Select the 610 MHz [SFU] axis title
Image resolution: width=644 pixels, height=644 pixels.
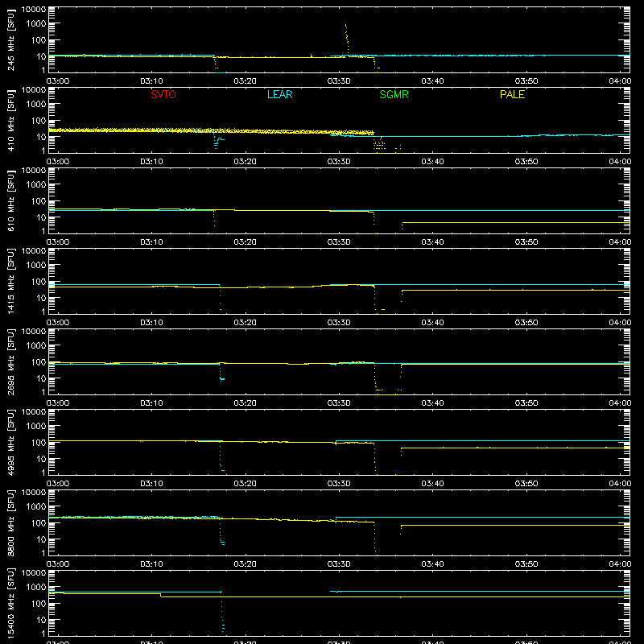10,201
